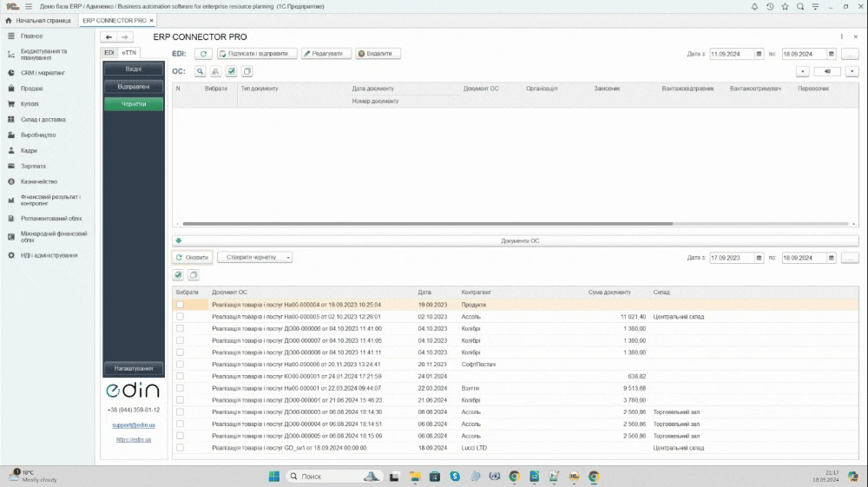This screenshot has height=487, width=868.
Task: Expand the Створити чернетку dropdown
Action: tap(254, 258)
